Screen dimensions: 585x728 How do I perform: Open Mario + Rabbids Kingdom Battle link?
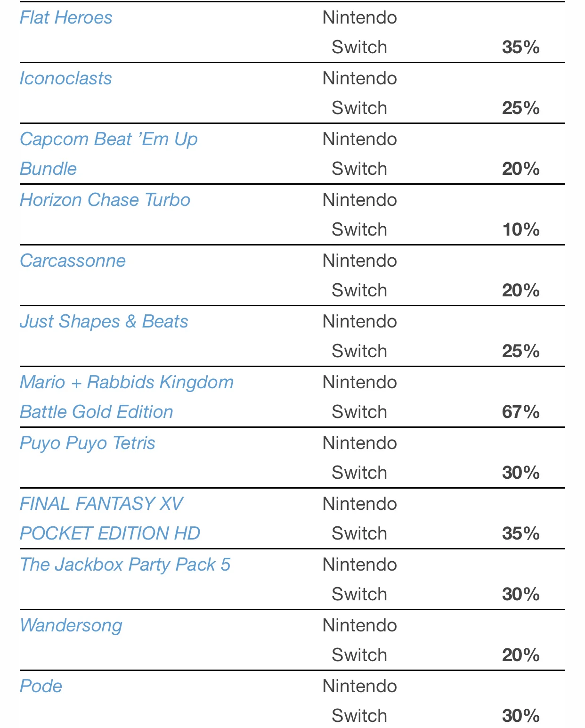[127, 397]
